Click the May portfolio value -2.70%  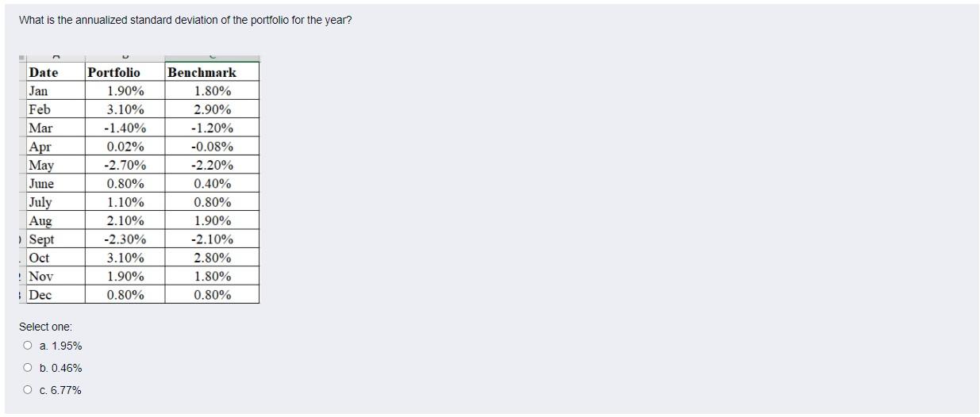click(125, 166)
